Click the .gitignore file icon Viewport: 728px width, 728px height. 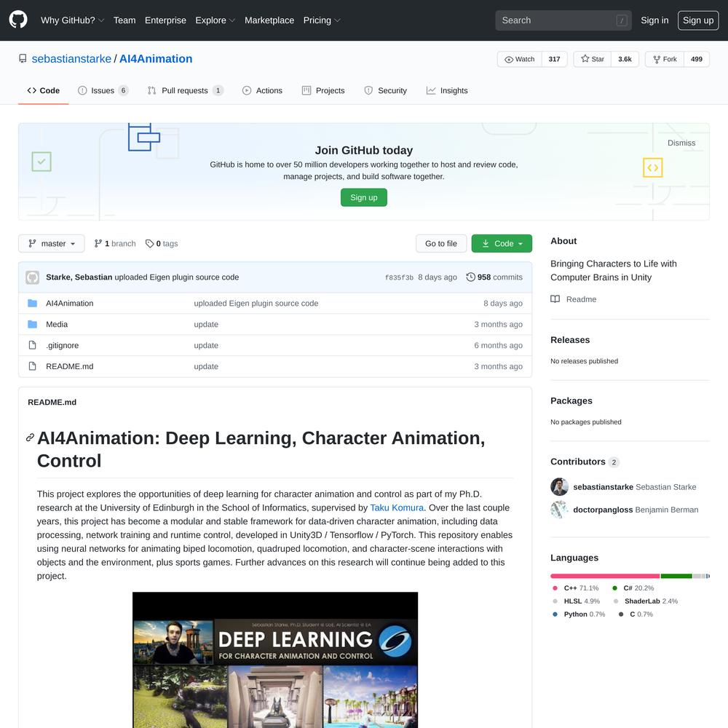(32, 345)
